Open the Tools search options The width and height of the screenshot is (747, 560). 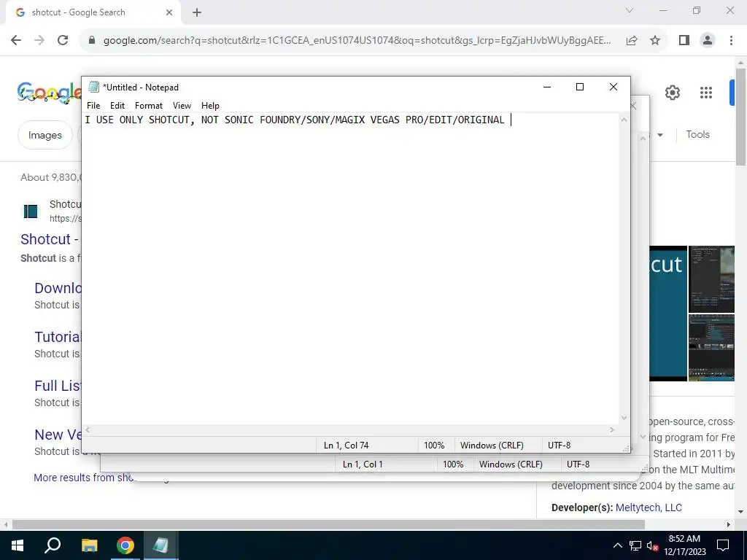697,135
